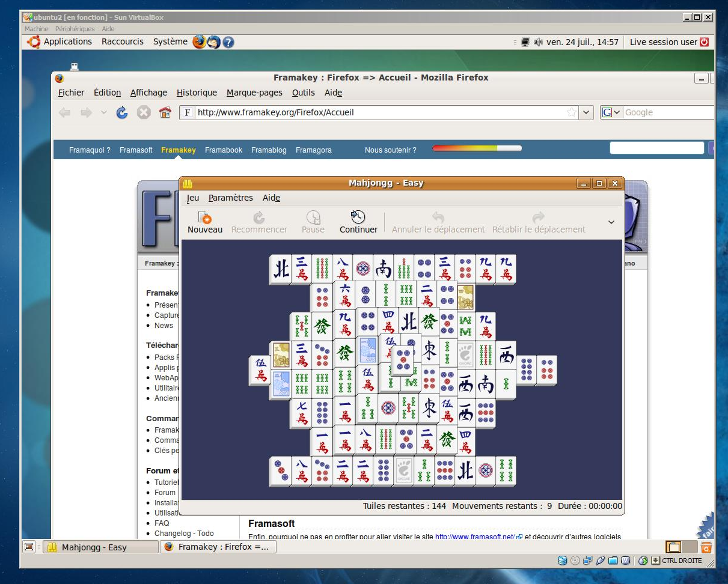Open the Google search engine selector dropdown
The height and width of the screenshot is (584, 728).
point(611,112)
